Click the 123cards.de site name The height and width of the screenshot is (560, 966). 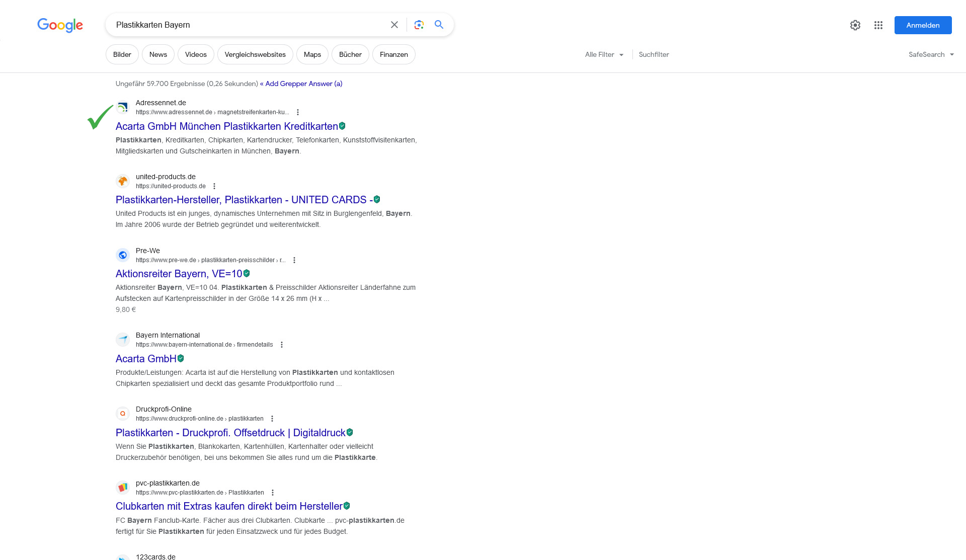[x=155, y=556]
